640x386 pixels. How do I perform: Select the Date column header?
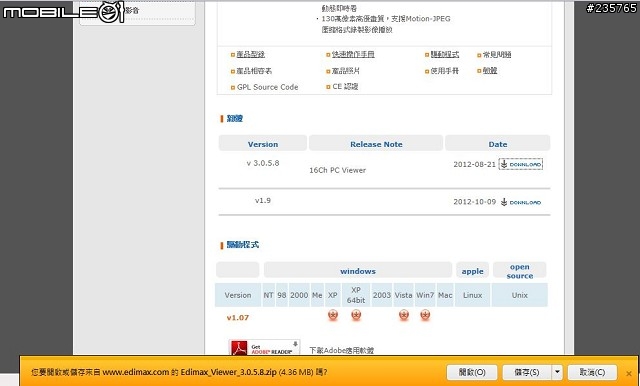(x=498, y=144)
